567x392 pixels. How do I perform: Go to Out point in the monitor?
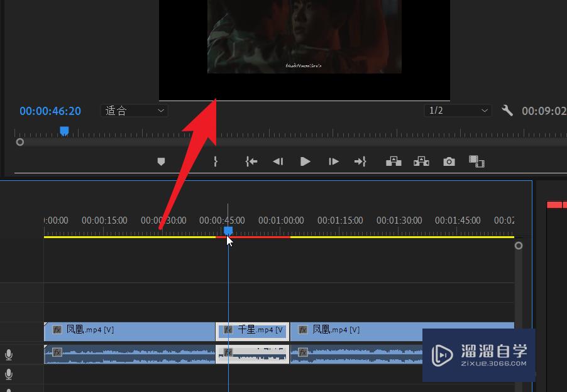(360, 161)
